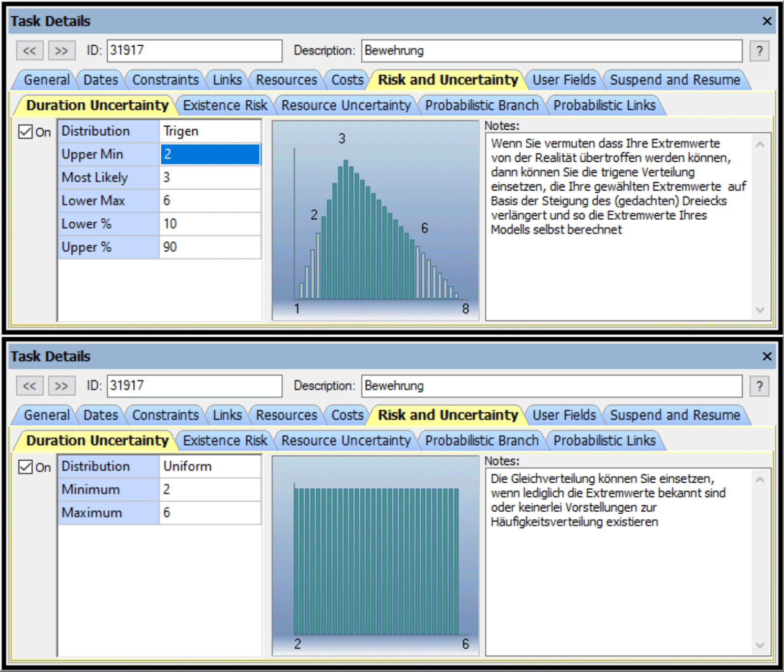
Task: Click next task button in Uniform dialog
Action: pos(61,386)
